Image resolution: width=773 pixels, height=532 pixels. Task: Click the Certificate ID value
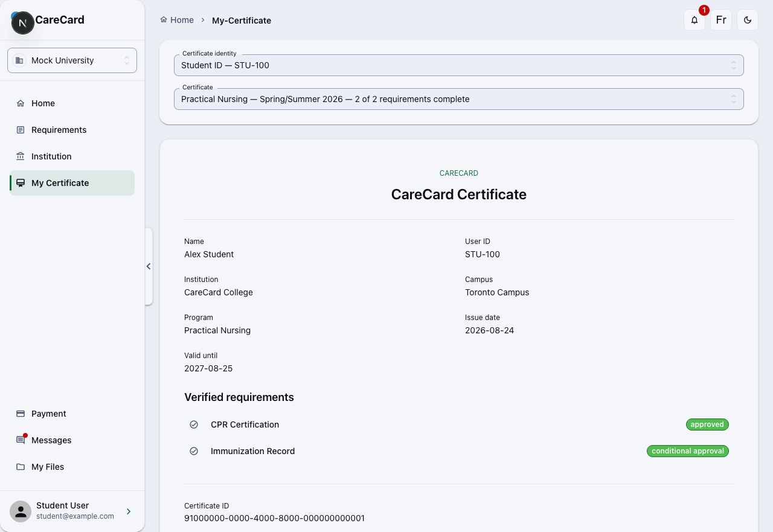(274, 518)
